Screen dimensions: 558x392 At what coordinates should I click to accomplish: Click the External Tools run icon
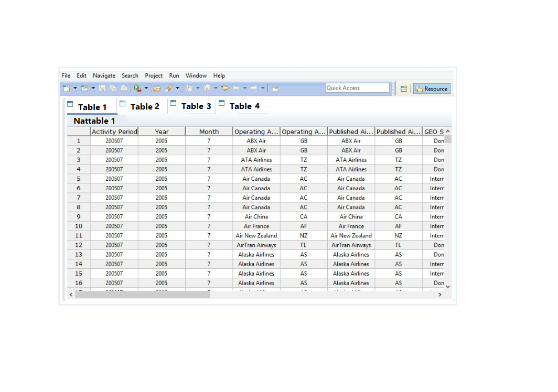coord(137,88)
